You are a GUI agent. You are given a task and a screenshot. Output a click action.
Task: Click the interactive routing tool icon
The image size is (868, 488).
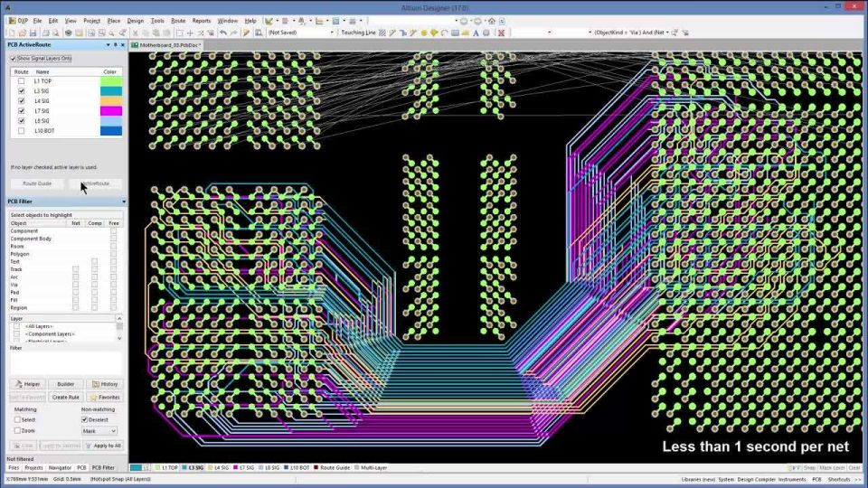coord(392,33)
